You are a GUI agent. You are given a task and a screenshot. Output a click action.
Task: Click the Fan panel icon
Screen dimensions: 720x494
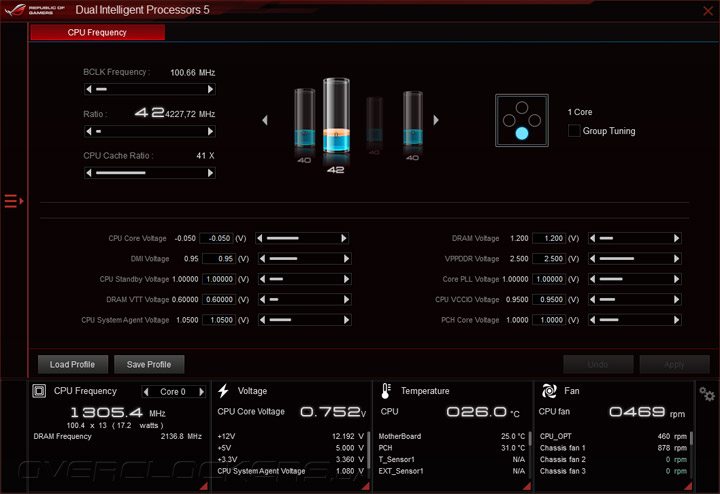tap(549, 391)
